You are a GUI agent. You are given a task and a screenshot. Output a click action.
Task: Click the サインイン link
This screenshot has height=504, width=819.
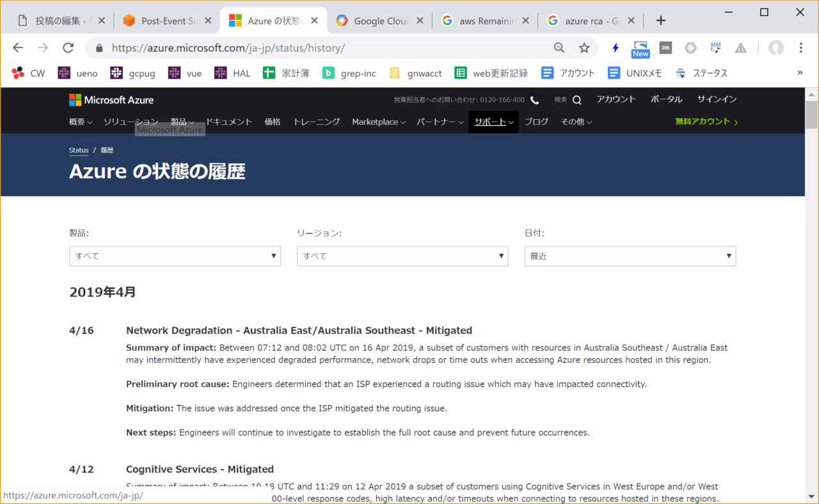pyautogui.click(x=717, y=99)
